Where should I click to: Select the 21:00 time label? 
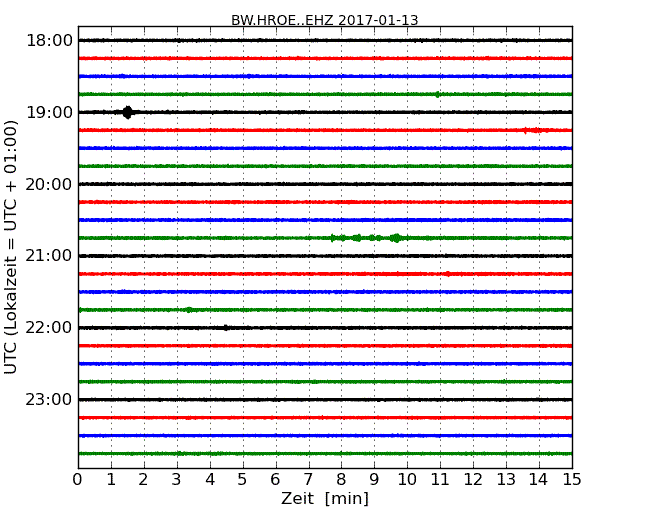[x=49, y=256]
